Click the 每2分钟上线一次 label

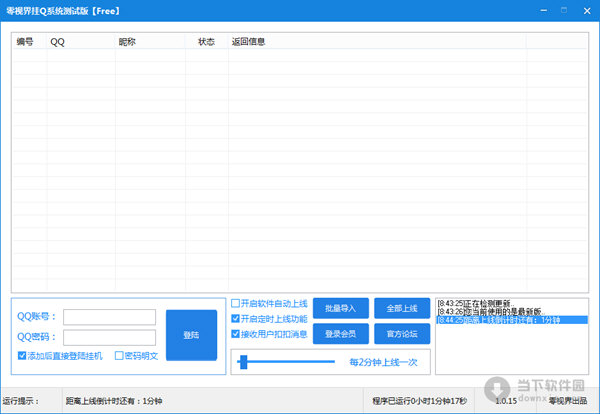tap(383, 362)
